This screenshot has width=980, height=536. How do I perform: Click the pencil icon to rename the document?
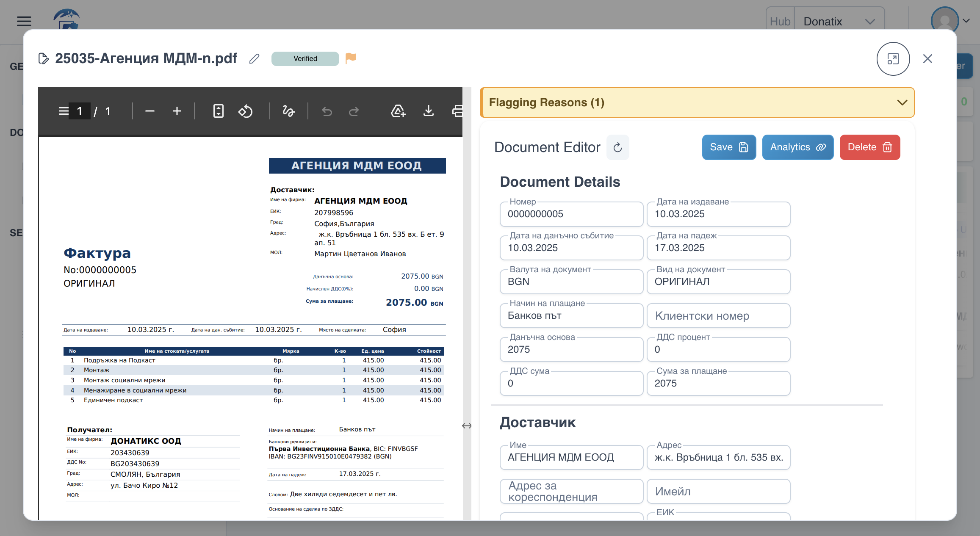254,58
